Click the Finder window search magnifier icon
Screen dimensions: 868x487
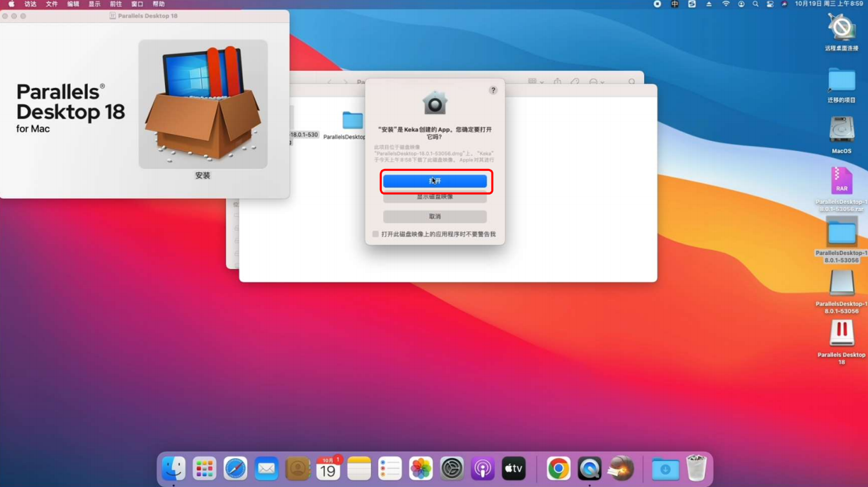click(x=632, y=82)
